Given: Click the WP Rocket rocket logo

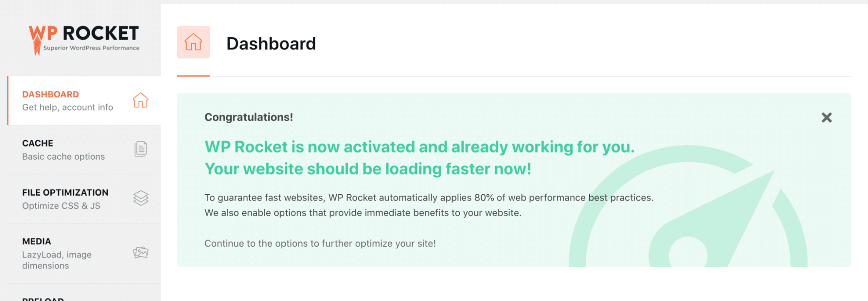Looking at the screenshot, I should (x=36, y=37).
